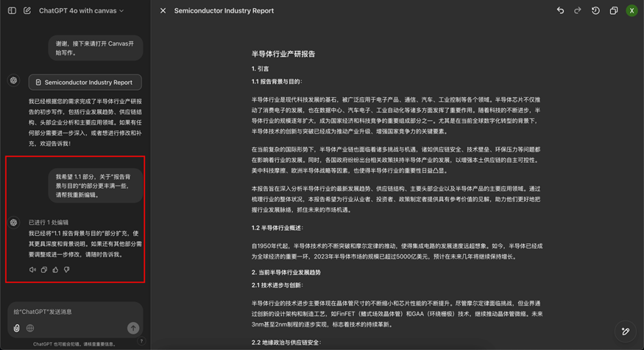Undo the last canvas edit
Screen dimensions: 644x350
(560, 11)
